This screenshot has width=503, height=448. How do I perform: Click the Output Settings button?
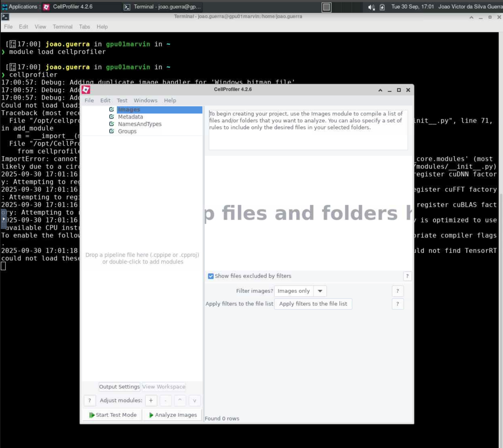click(x=119, y=387)
